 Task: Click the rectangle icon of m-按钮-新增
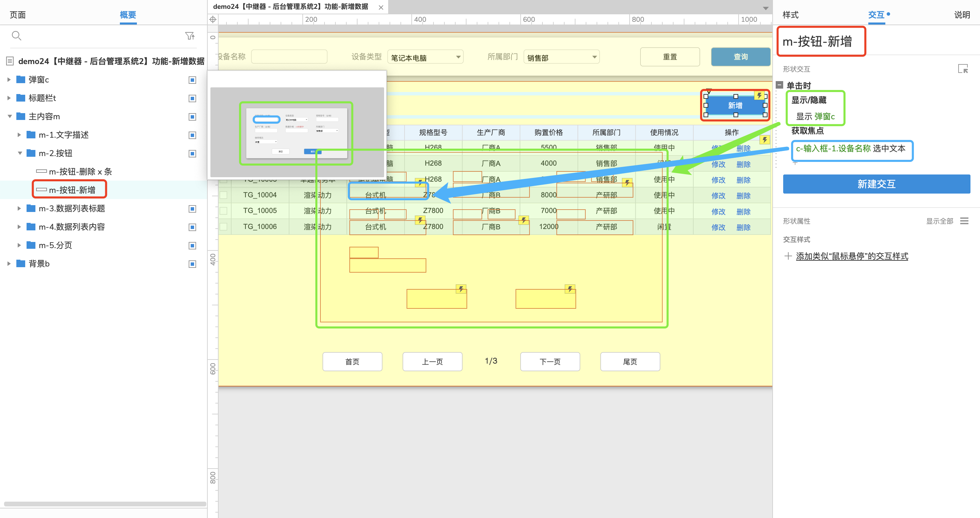point(42,189)
